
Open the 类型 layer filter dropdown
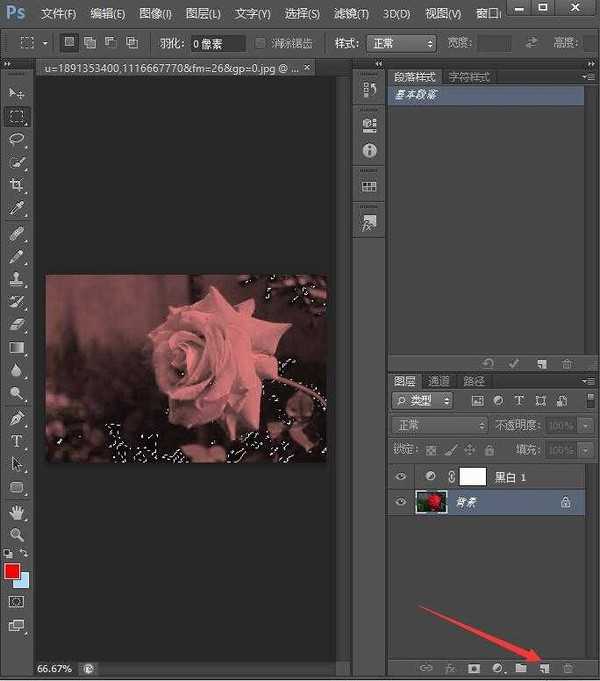point(421,400)
